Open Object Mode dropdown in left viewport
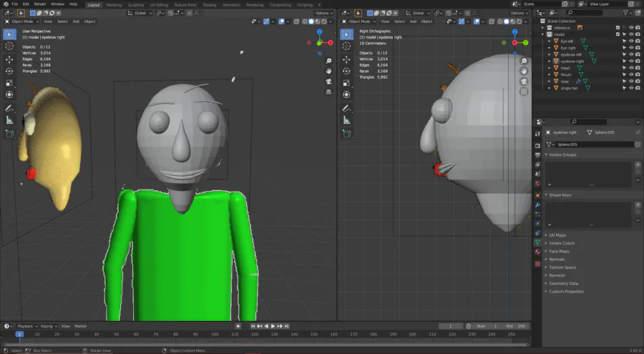This screenshot has height=354, width=644. point(21,21)
